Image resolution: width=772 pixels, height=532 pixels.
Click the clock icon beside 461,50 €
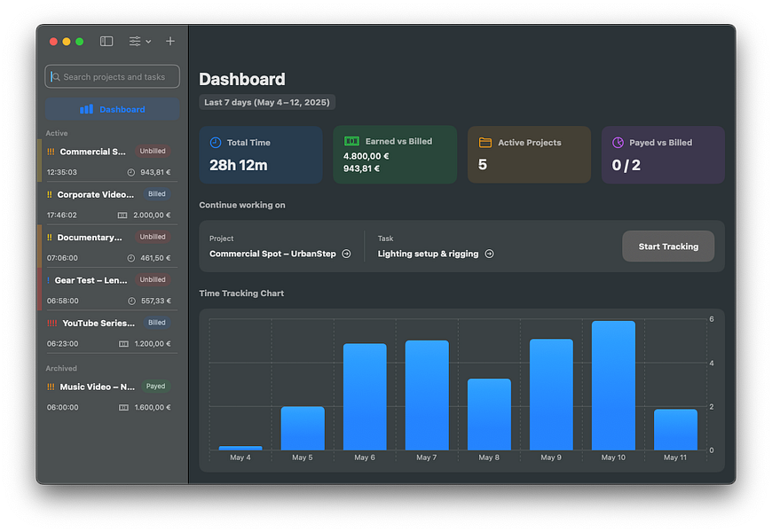131,258
